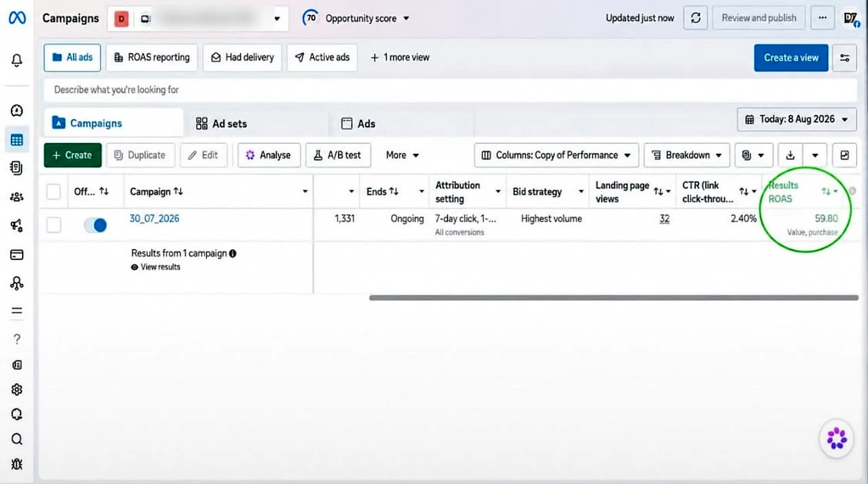
Task: Refresh the campaign data
Action: tap(696, 18)
